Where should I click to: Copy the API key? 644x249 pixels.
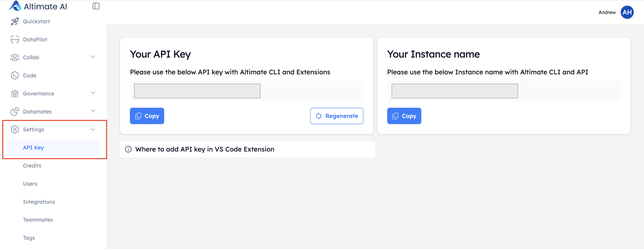tap(147, 116)
